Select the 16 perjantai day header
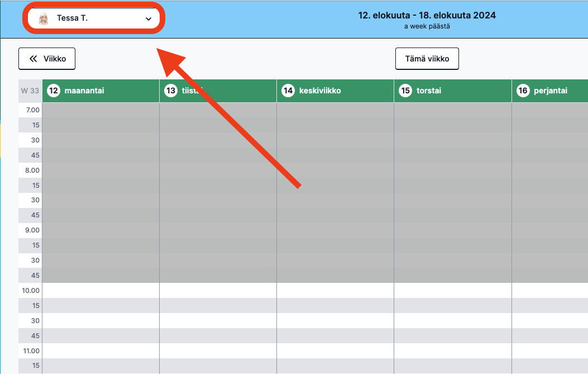The width and height of the screenshot is (588, 374). point(550,91)
